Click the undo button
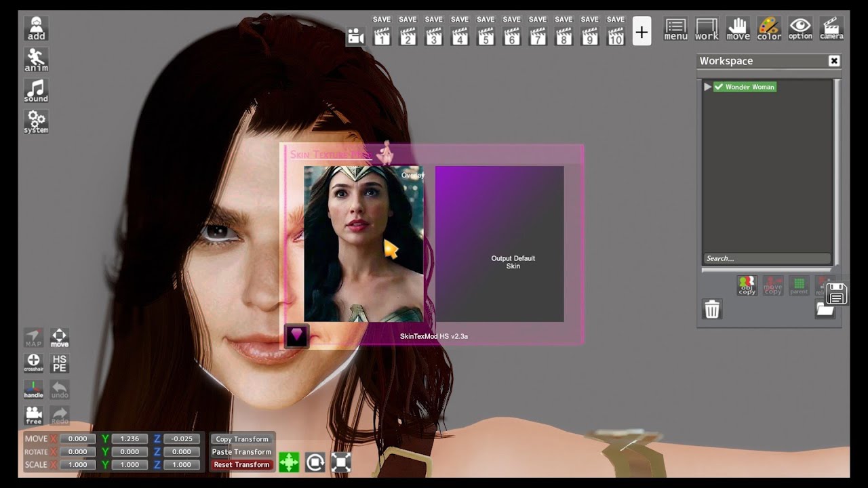 60,390
